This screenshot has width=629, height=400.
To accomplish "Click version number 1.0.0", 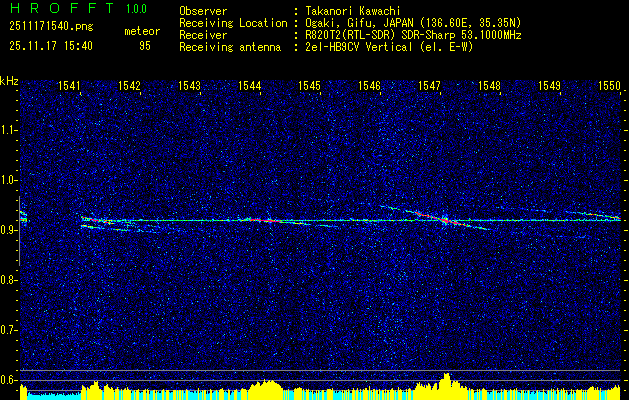I will [x=136, y=9].
